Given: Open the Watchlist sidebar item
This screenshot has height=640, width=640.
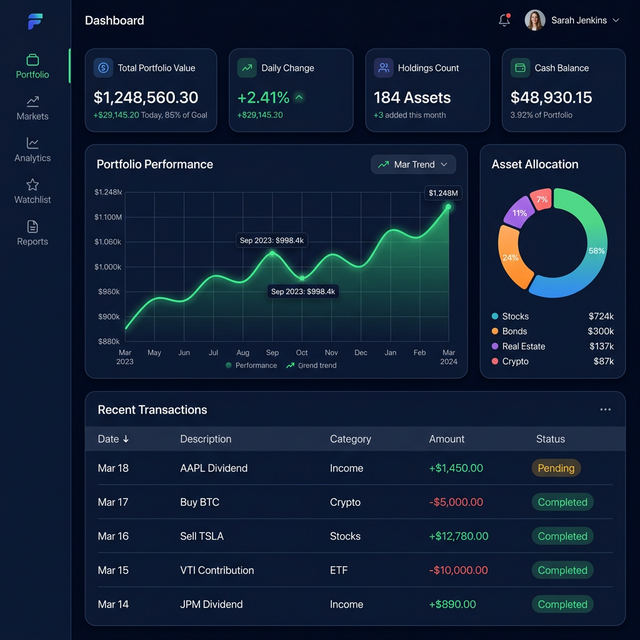Looking at the screenshot, I should (33, 191).
